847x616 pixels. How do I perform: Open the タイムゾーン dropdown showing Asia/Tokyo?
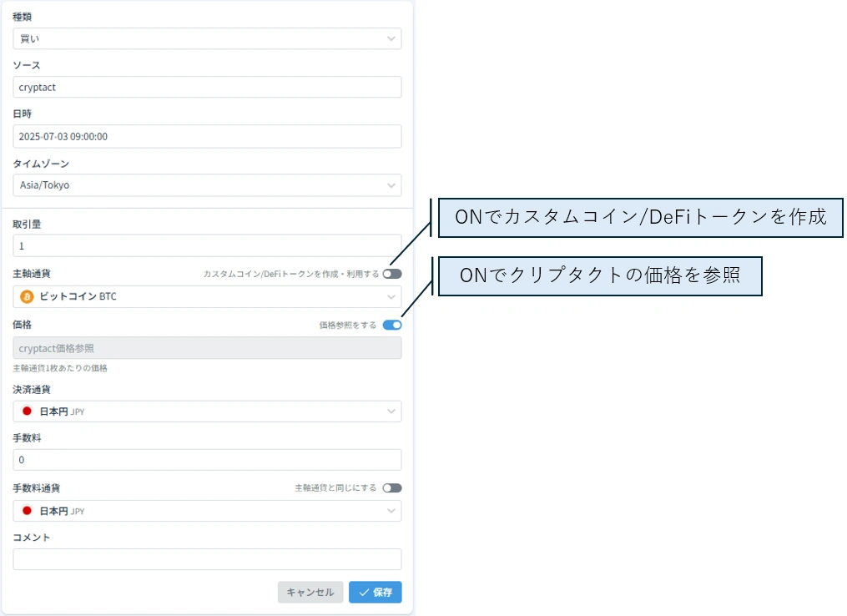[x=207, y=184]
